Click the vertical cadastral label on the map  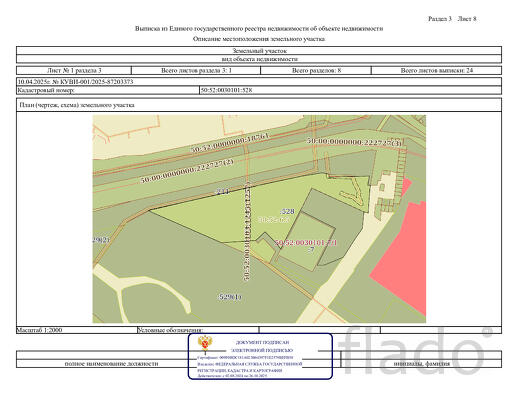pyautogui.click(x=247, y=231)
